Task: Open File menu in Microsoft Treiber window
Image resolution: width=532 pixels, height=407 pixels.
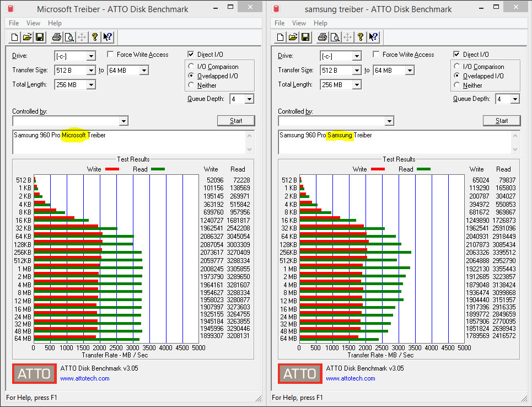Action: coord(14,23)
